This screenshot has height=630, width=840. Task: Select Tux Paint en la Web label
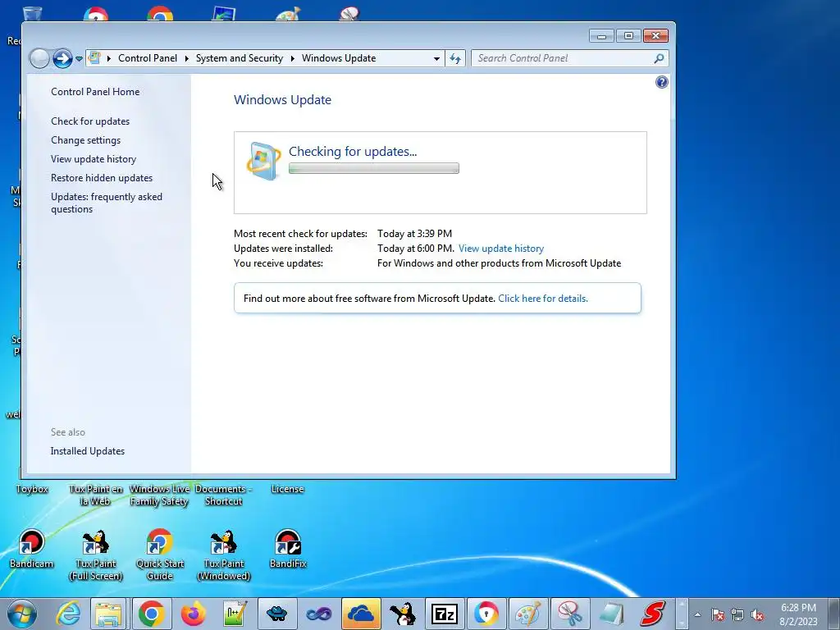tap(95, 495)
